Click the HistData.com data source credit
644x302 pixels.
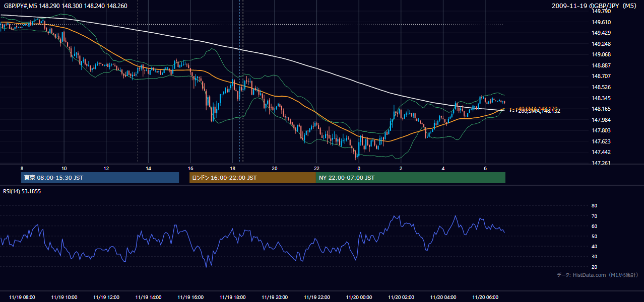click(597, 275)
